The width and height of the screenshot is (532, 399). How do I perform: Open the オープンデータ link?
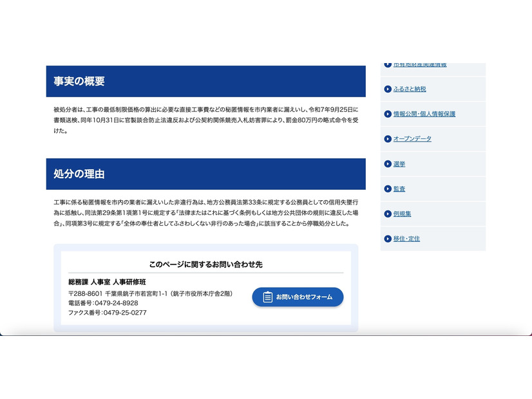tap(412, 139)
